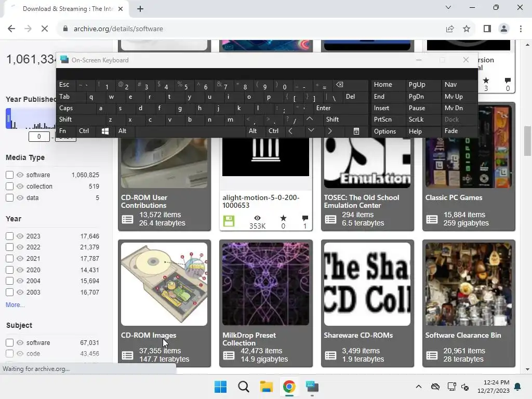Open Classic PC Games collection title
The width and height of the screenshot is (532, 399).
point(454,197)
